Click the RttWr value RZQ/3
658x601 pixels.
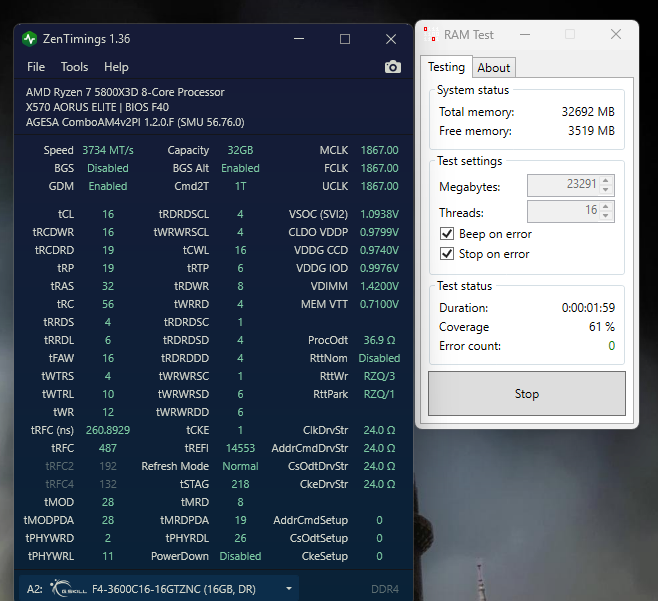coord(379,376)
